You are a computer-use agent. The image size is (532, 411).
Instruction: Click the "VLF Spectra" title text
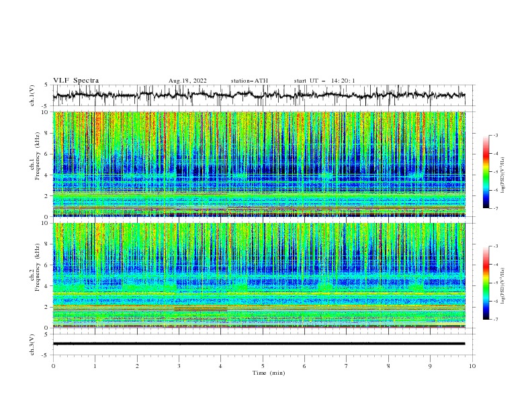(x=76, y=81)
